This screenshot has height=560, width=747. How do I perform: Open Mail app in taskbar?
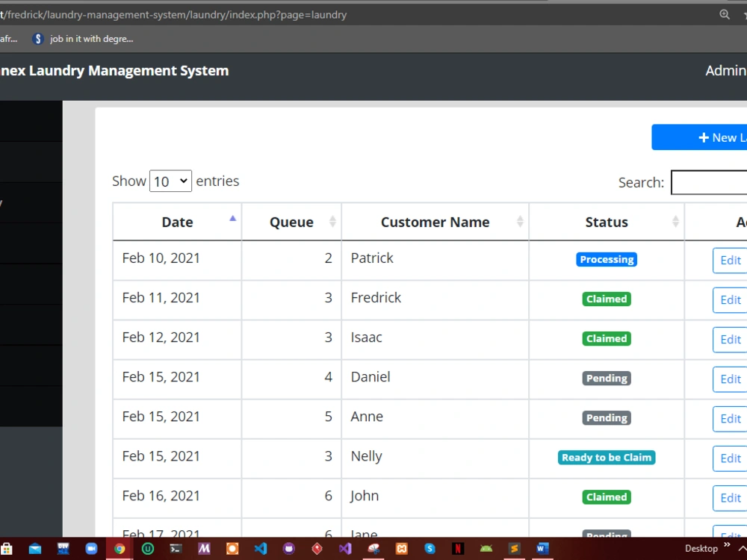click(x=35, y=549)
